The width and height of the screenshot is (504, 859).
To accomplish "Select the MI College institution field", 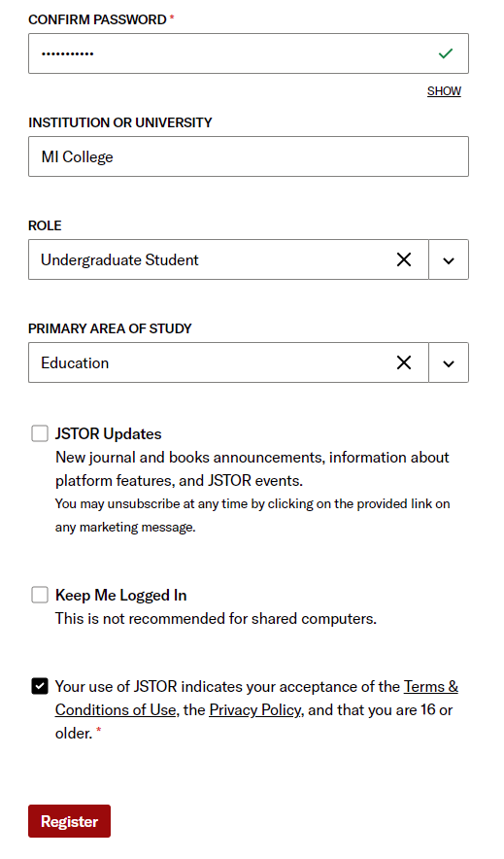I will 249,156.
